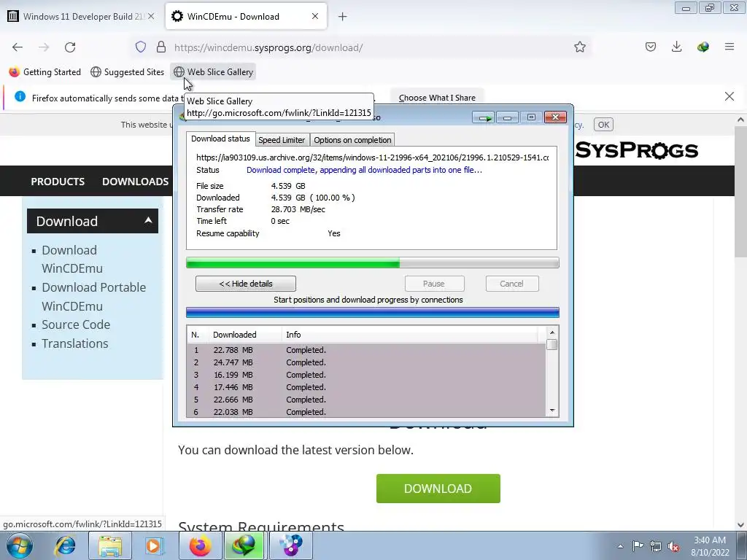The image size is (747, 560).
Task: Select connection row 3 with 16.199 MB
Action: click(366, 375)
